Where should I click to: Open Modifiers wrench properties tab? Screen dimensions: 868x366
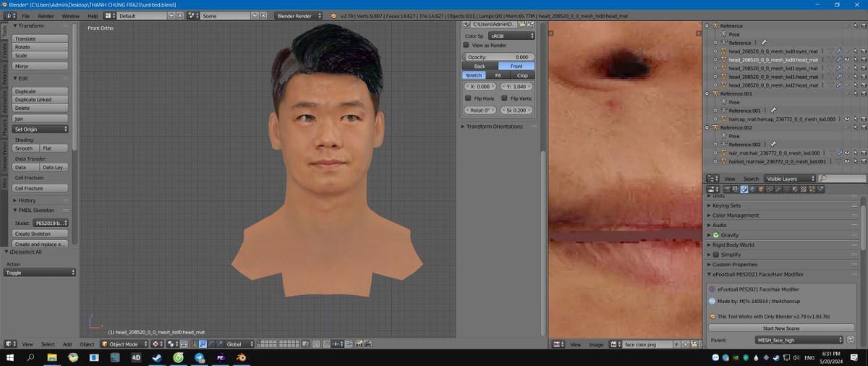[778, 189]
